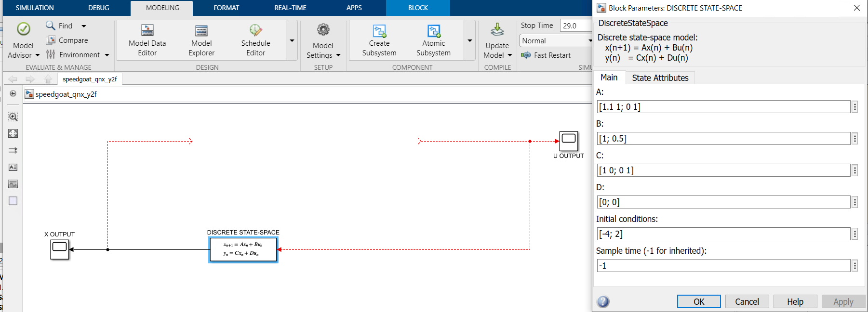
Task: Open the Model Data Editor
Action: 147,31
